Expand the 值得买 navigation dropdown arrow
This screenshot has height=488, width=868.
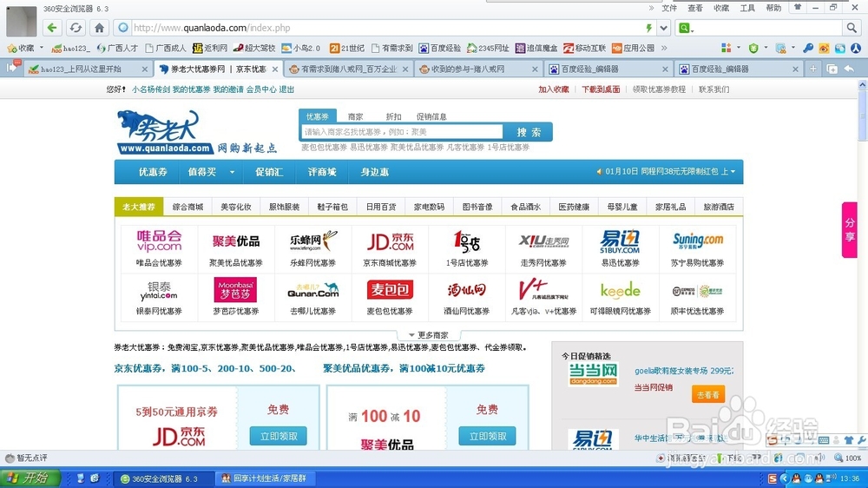pos(232,172)
